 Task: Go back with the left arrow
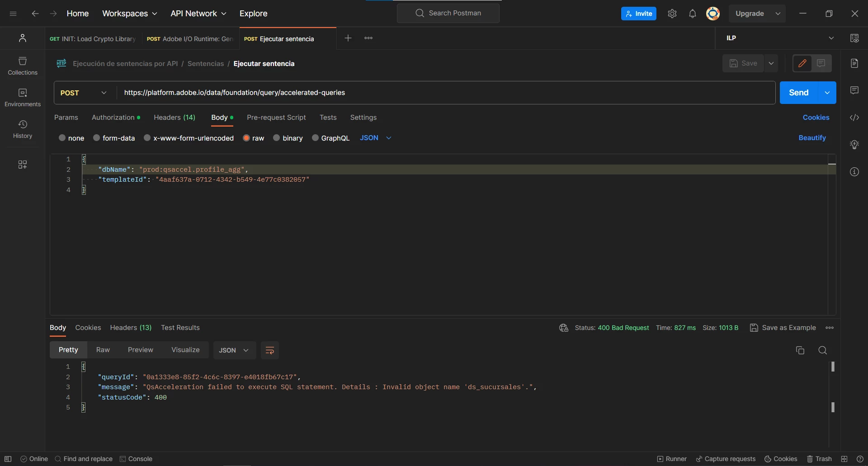coord(35,14)
